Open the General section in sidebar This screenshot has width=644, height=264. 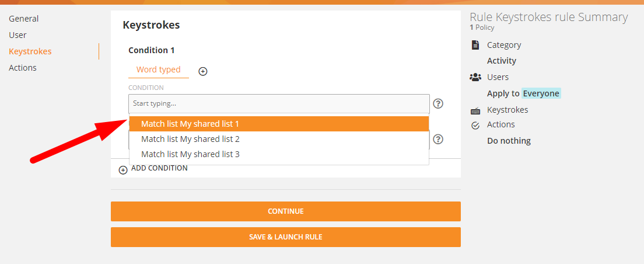[24, 19]
